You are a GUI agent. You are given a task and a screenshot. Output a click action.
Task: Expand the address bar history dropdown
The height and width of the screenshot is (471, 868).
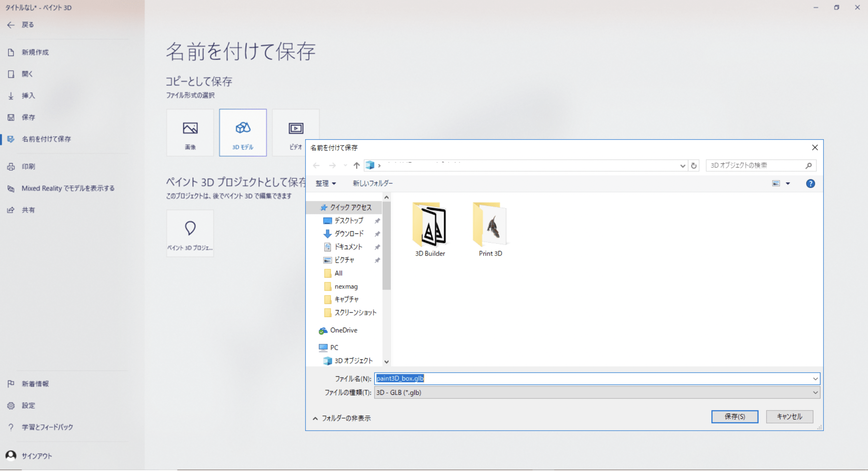tap(682, 166)
